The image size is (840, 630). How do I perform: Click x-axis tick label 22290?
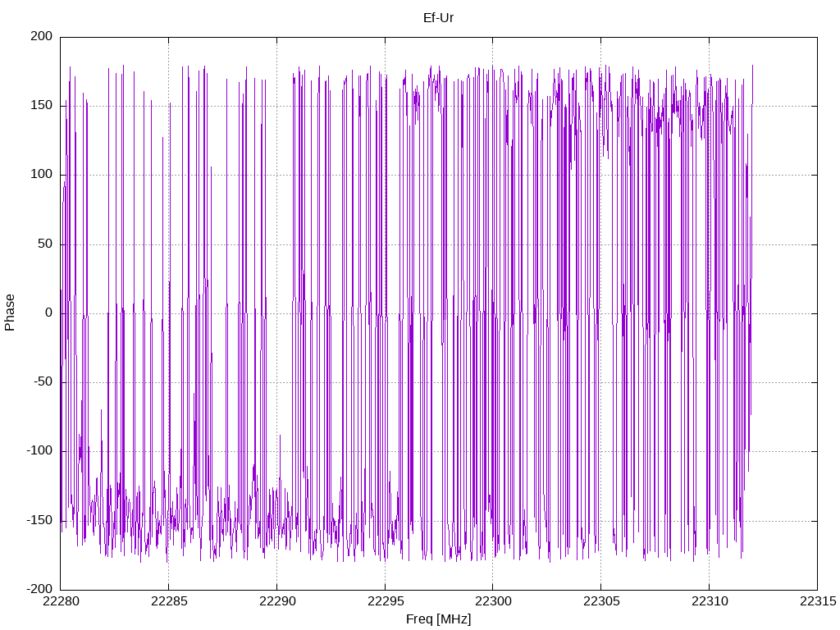(277, 601)
